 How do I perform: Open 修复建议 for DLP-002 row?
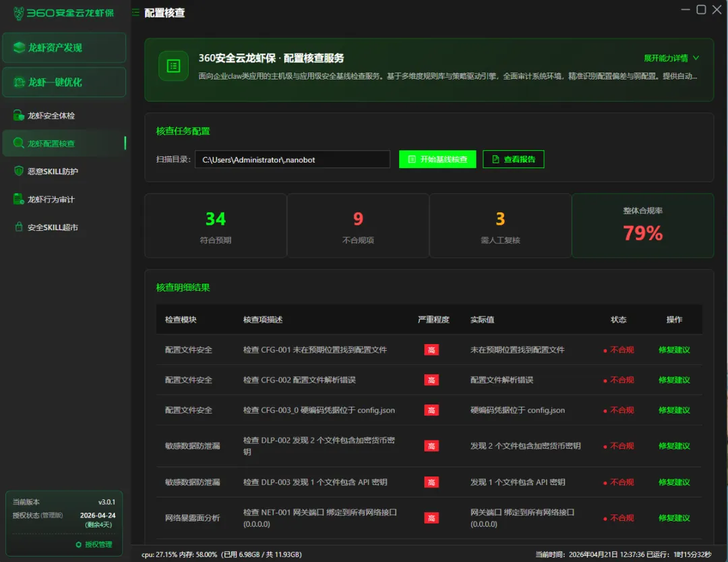pyautogui.click(x=674, y=446)
